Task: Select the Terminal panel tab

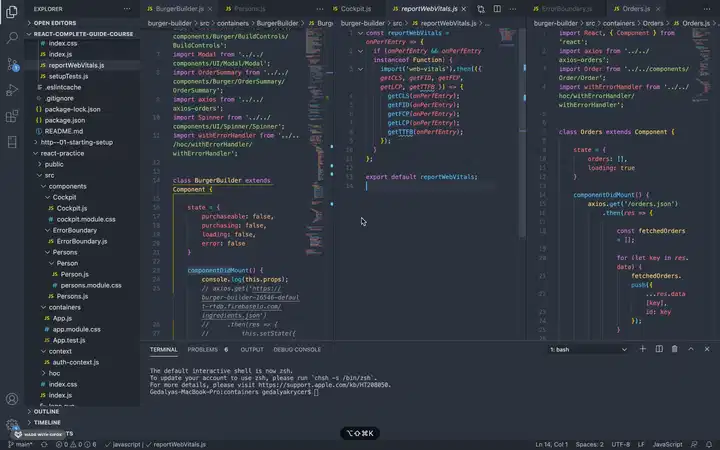Action: (163, 349)
